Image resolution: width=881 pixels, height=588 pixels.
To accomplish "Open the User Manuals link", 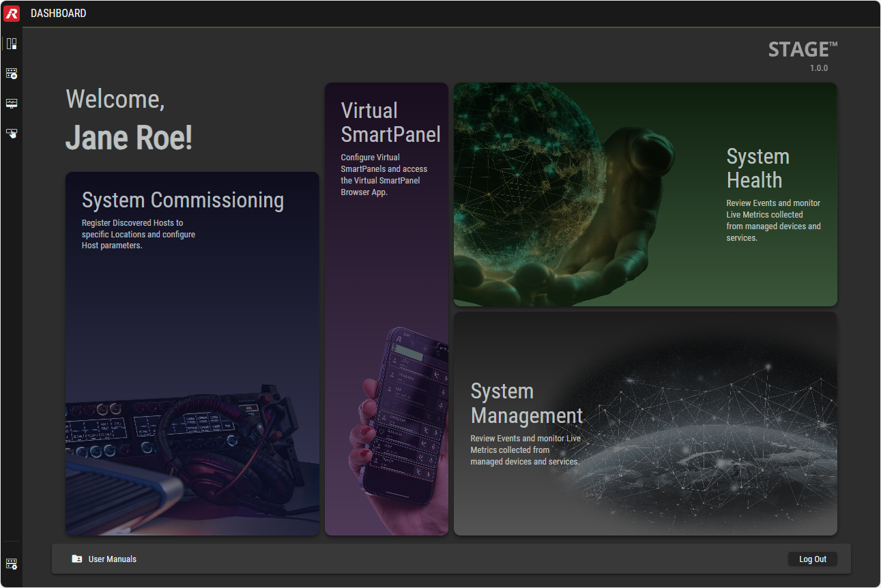I will 113,559.
